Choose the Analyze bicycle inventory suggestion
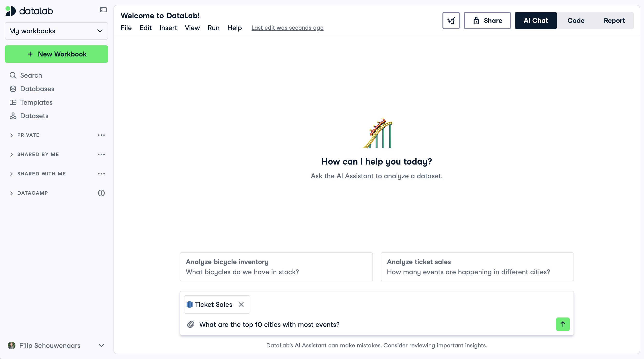Image resolution: width=644 pixels, height=359 pixels. (276, 267)
